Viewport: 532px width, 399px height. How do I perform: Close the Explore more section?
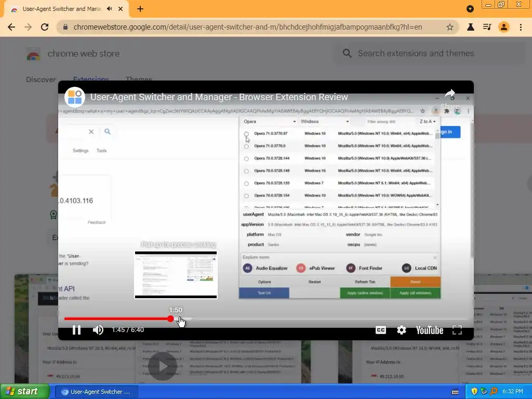[435, 258]
